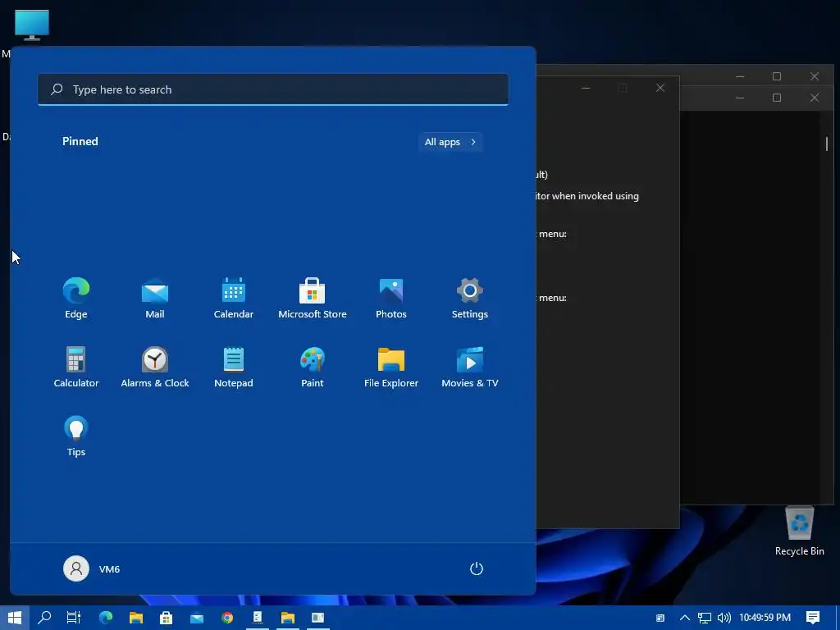Image resolution: width=840 pixels, height=630 pixels.
Task: Click the Windows Start button on taskbar
Action: pos(15,618)
